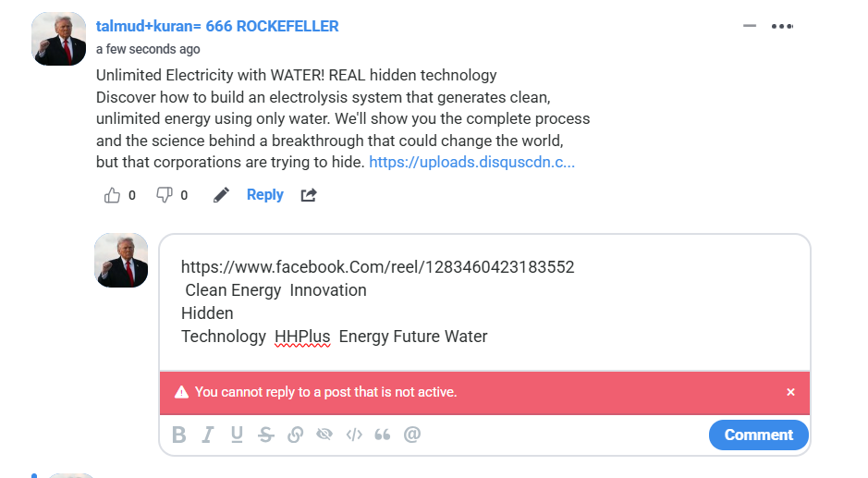
Task: Open the three-dot comment options menu
Action: pyautogui.click(x=782, y=26)
